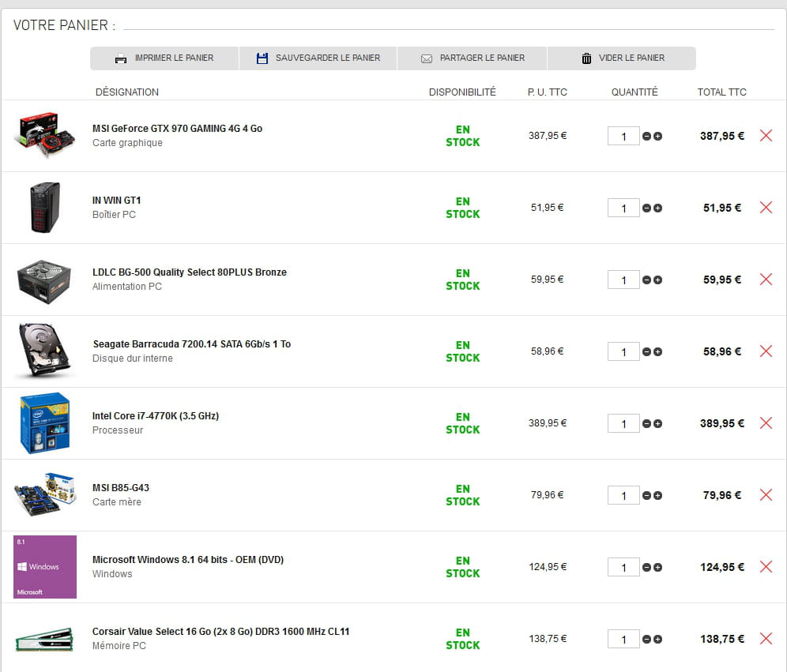Remove MSI GeForce GTX 970 with red X
This screenshot has height=672, width=787.
pyautogui.click(x=766, y=136)
